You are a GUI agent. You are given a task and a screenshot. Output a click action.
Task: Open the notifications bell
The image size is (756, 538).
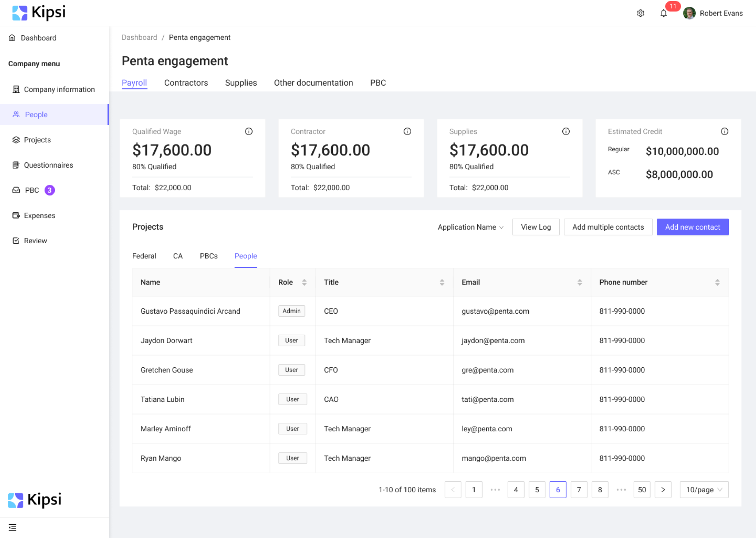click(x=663, y=13)
